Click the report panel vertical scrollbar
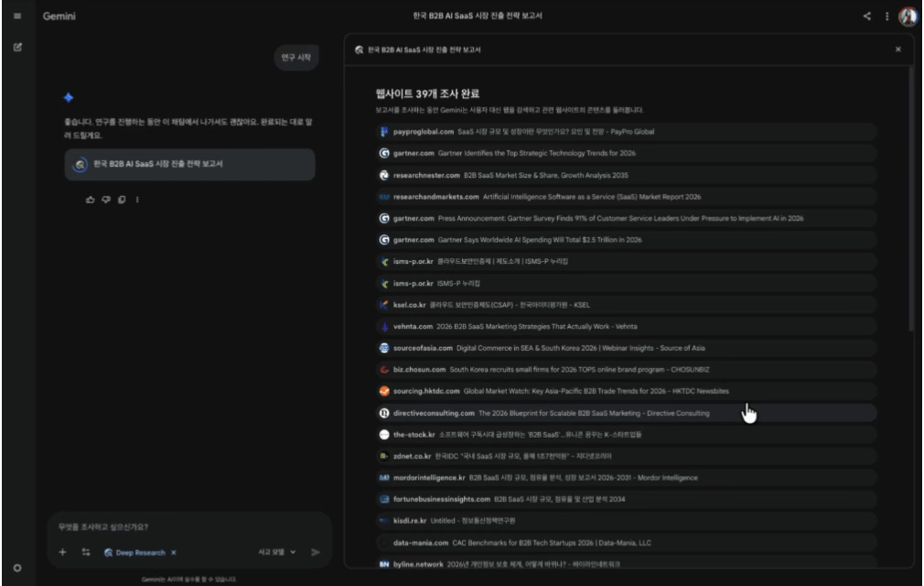Viewport: 924px width, 586px height. [911, 201]
